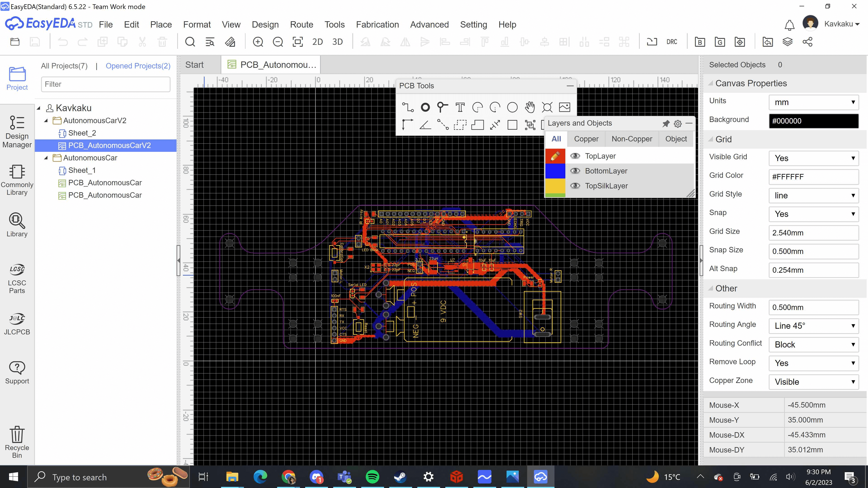Select the Image insert tool in PCB Tools
Screen dimensions: 868x488
(x=564, y=108)
